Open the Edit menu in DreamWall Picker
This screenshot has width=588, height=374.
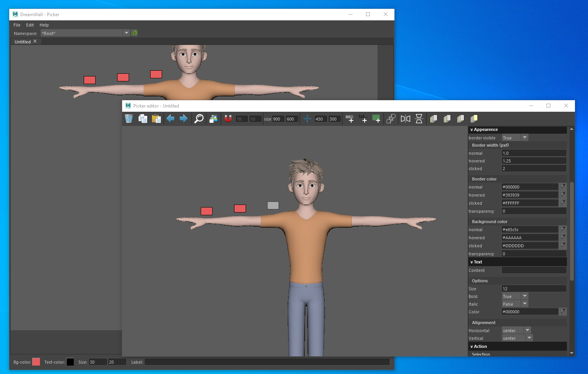pos(30,25)
